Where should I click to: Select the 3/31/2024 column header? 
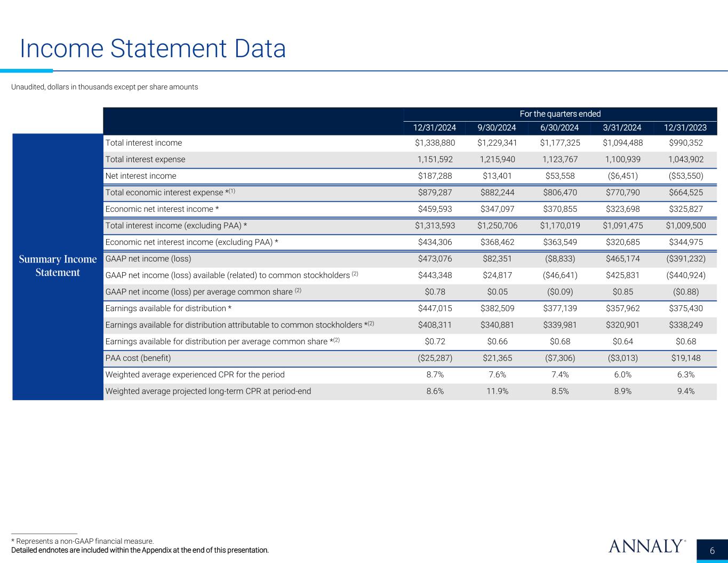(622, 128)
